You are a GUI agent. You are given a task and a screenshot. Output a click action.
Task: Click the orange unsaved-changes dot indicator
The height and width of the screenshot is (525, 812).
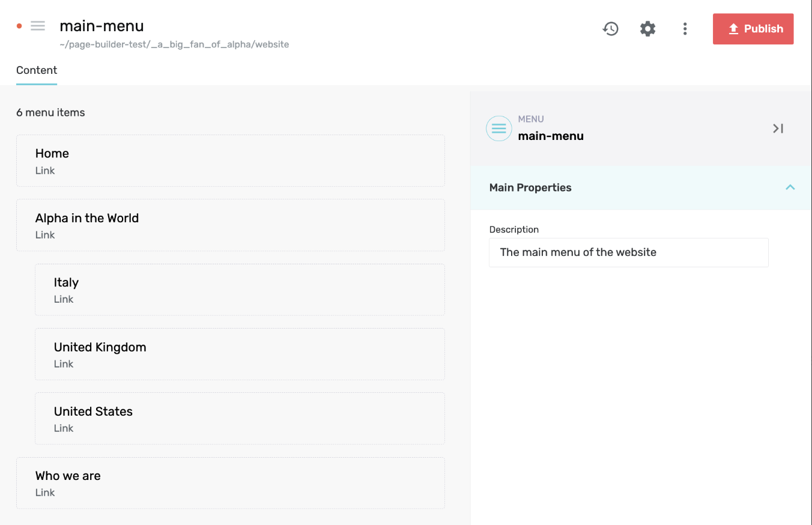19,26
